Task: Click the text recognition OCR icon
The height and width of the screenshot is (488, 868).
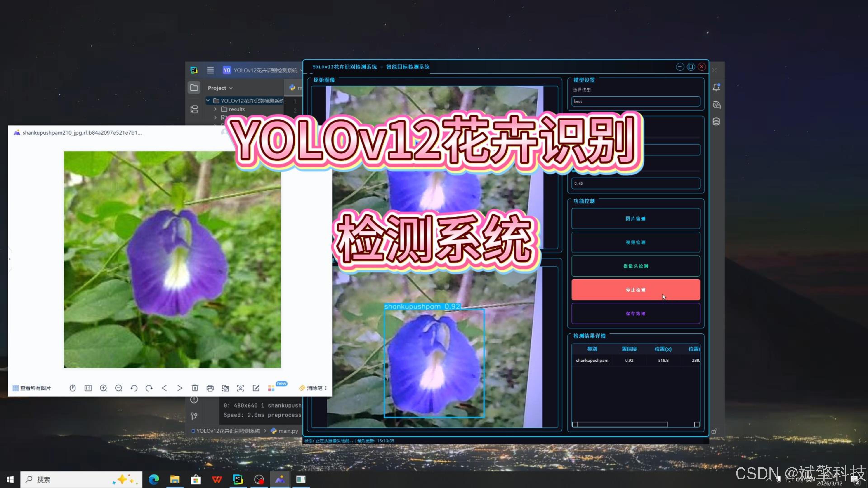Action: click(240, 388)
